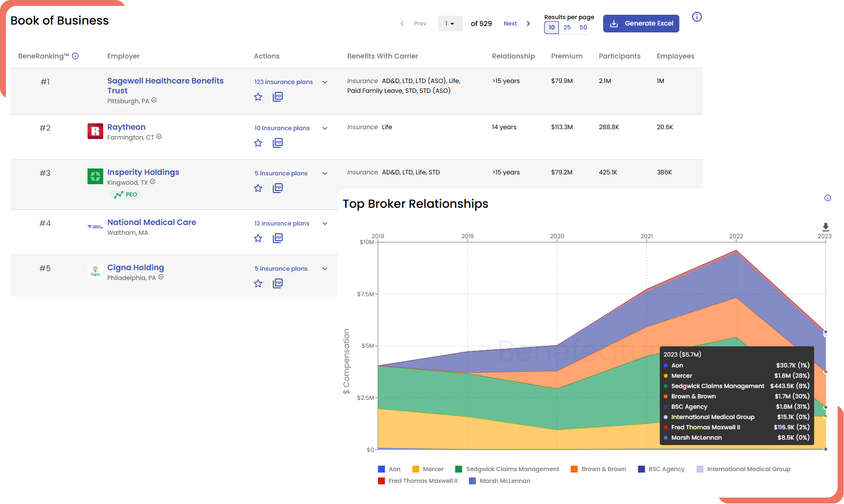
Task: Open Top Broker Relationships info icon
Action: coord(828,198)
